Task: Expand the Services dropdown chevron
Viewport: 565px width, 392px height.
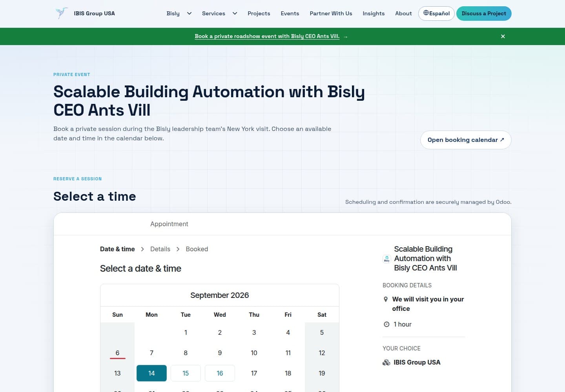Action: (235, 13)
